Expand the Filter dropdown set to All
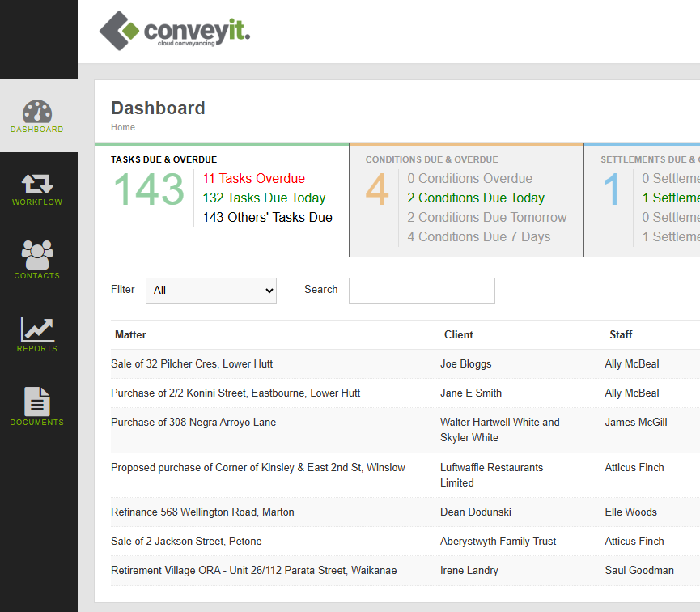This screenshot has width=700, height=612. 211,291
